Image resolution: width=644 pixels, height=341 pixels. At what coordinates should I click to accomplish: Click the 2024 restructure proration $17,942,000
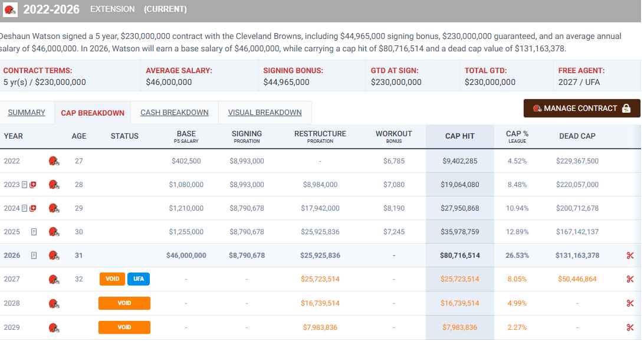point(320,208)
